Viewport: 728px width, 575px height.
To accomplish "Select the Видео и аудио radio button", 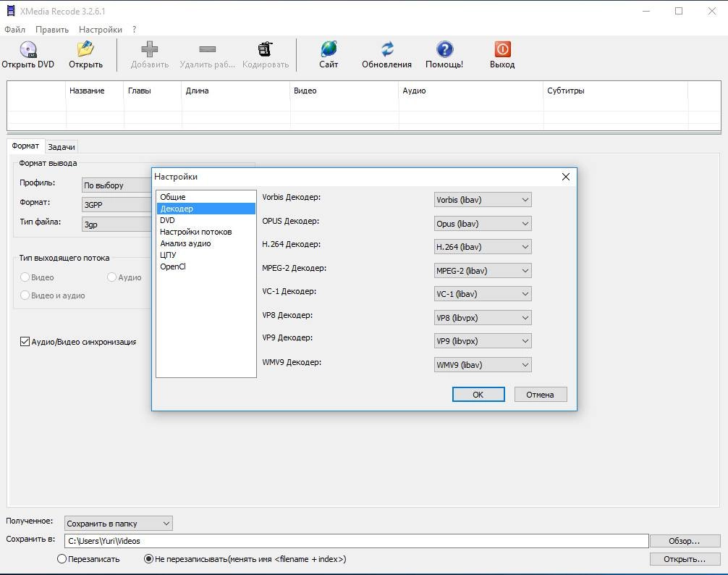I will [x=25, y=295].
